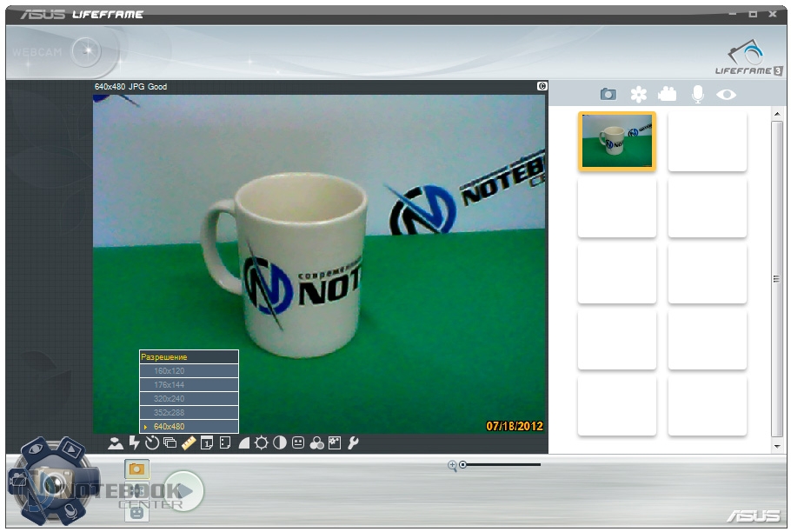Open the audio recordings microphone tab
791x532 pixels.
pos(697,94)
